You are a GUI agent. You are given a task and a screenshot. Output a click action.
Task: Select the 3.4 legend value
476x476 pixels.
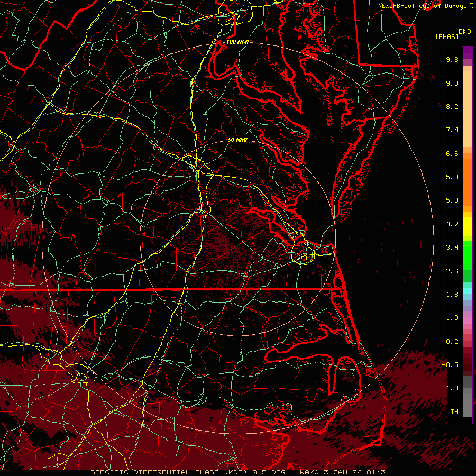[x=452, y=248]
